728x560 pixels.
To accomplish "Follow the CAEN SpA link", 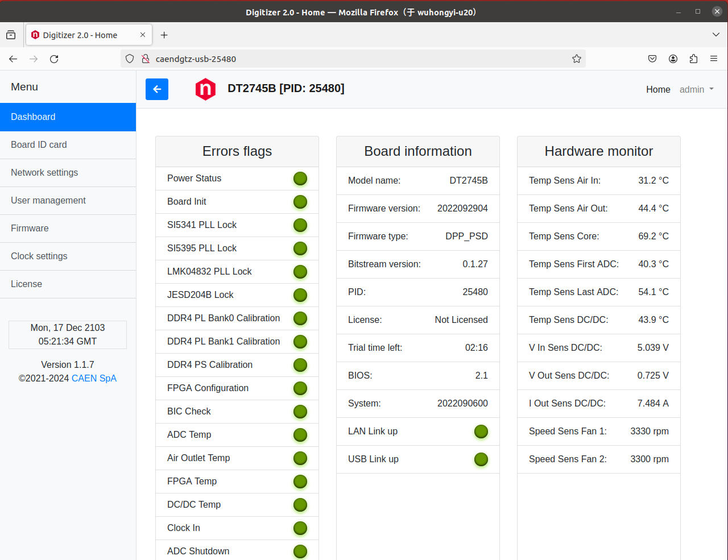I will click(94, 378).
